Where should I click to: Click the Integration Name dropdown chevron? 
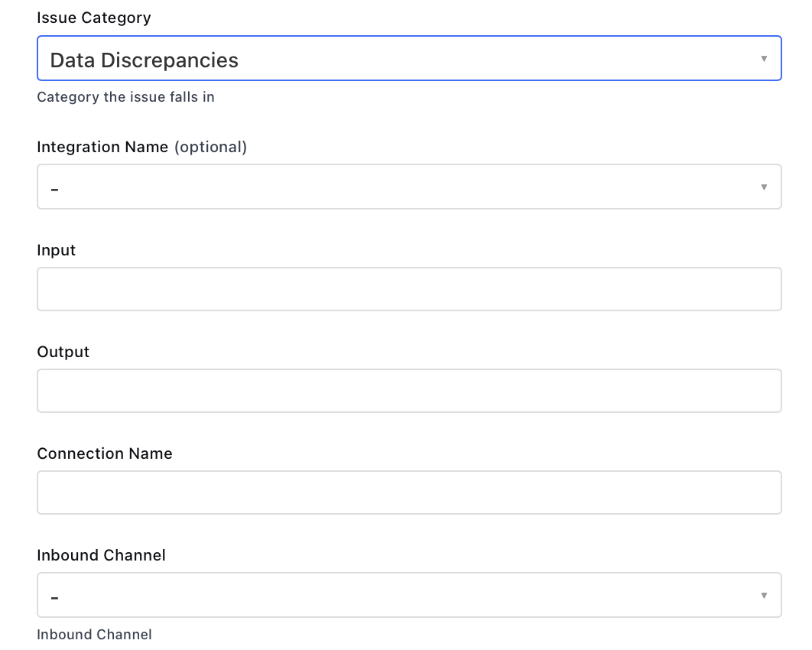[765, 187]
